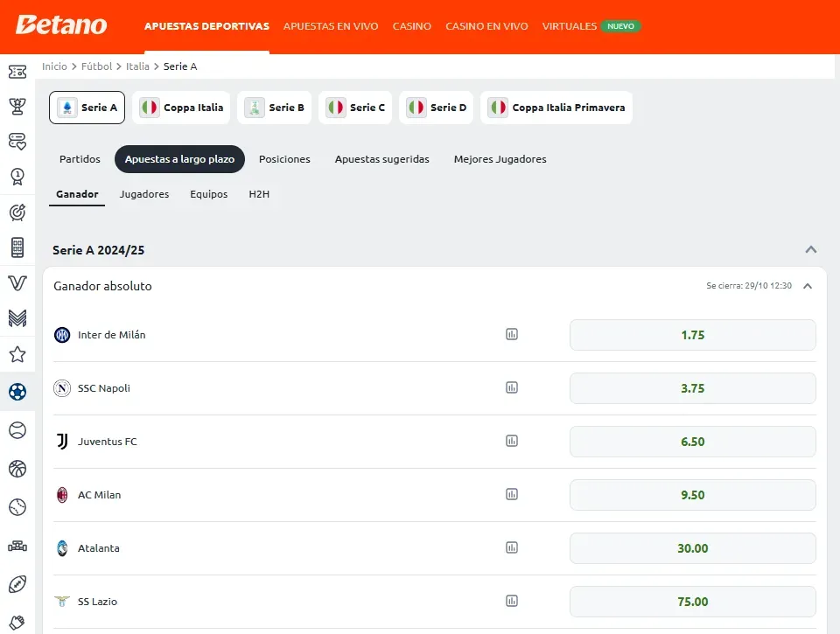Select the tennis ball sidebar icon
840x634 pixels.
coord(17,430)
